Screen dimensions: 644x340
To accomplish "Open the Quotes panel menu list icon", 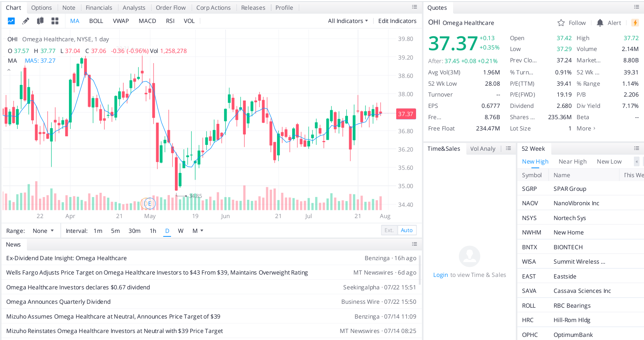I will [x=637, y=7].
